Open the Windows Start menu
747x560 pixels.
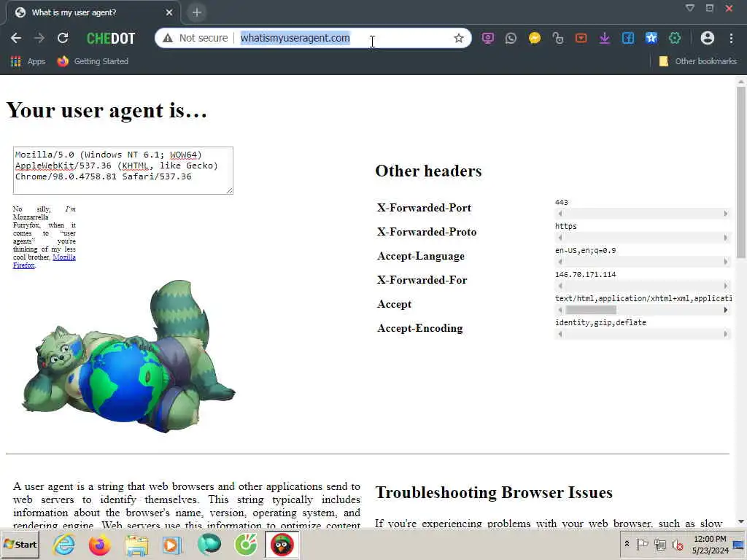[20, 544]
